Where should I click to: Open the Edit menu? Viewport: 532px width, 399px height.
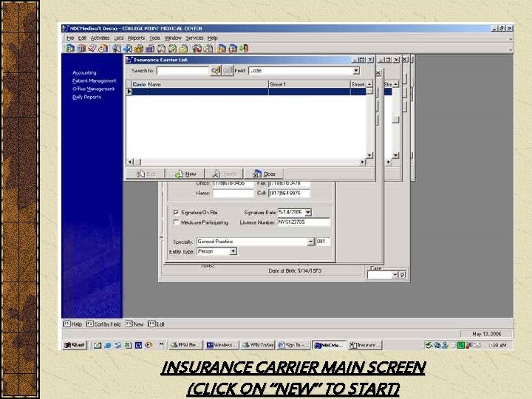tap(82, 38)
